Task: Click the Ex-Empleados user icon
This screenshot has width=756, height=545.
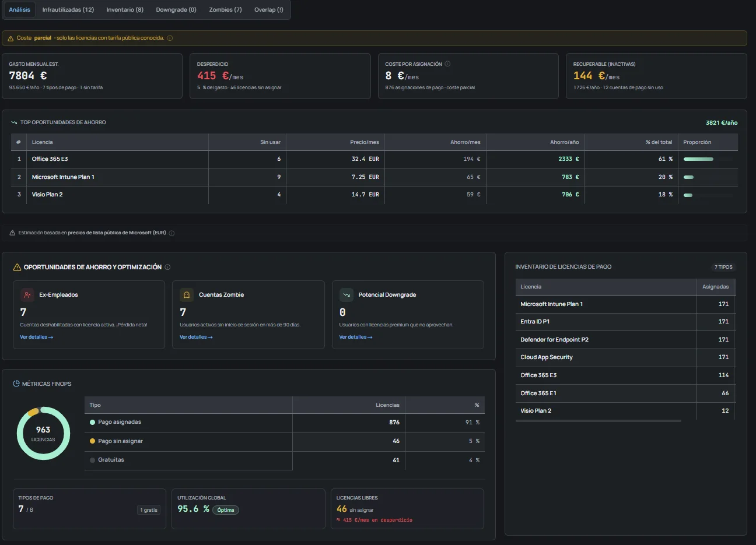Action: 27,295
